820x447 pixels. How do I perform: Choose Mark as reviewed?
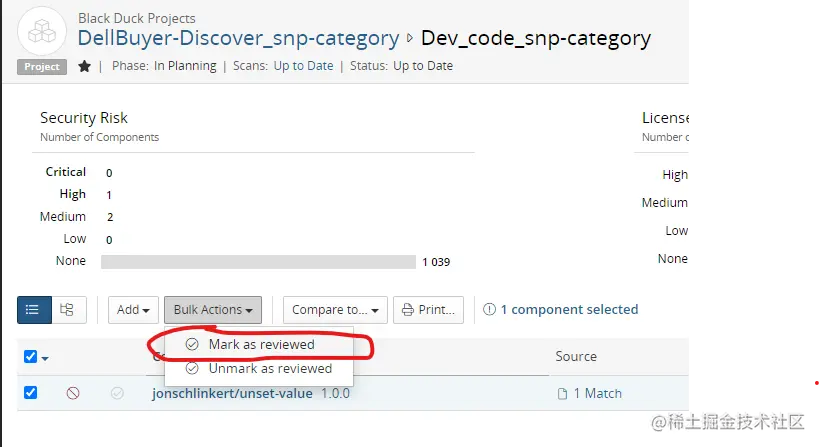click(x=259, y=344)
